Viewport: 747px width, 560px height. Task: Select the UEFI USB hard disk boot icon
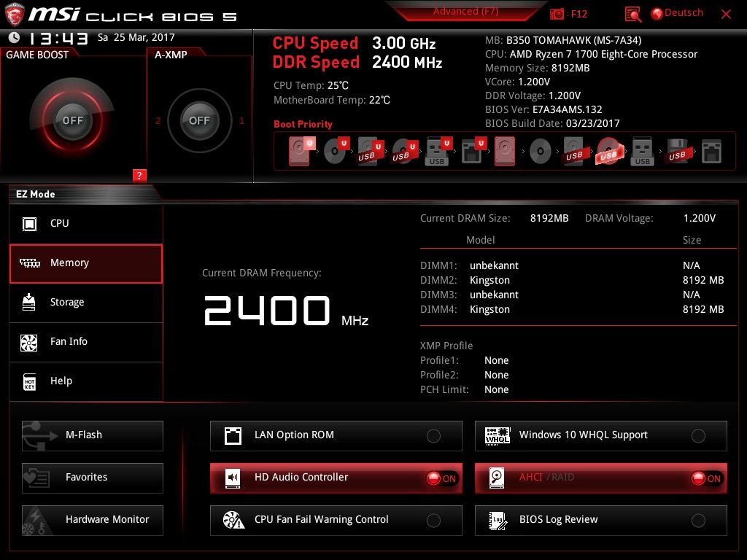tap(370, 152)
